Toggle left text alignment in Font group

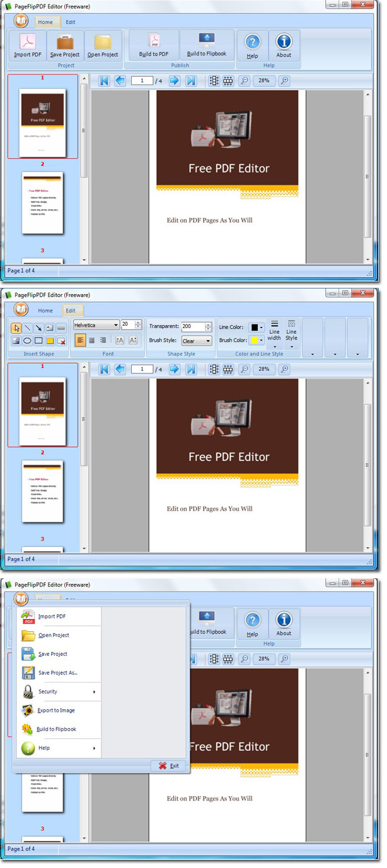click(81, 340)
